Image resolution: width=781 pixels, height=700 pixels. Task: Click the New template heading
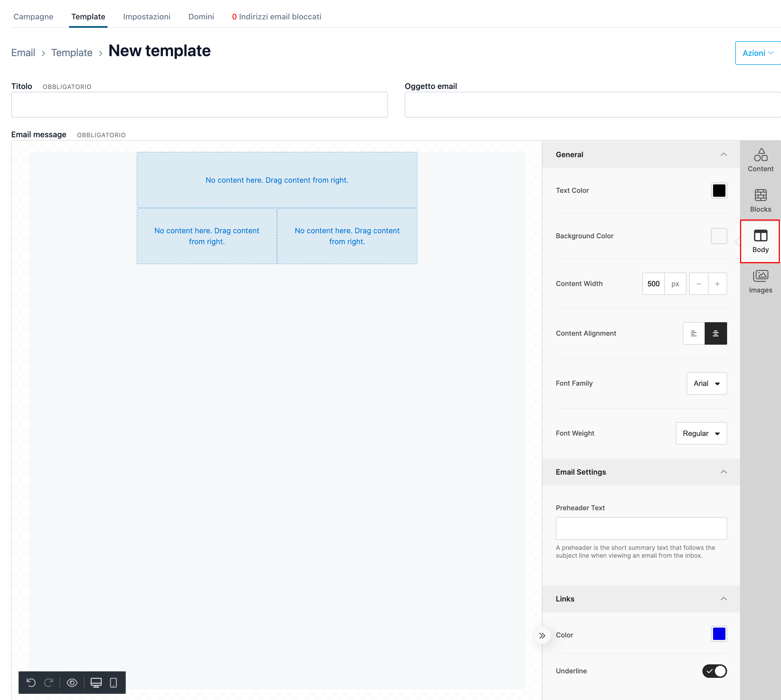click(x=159, y=51)
